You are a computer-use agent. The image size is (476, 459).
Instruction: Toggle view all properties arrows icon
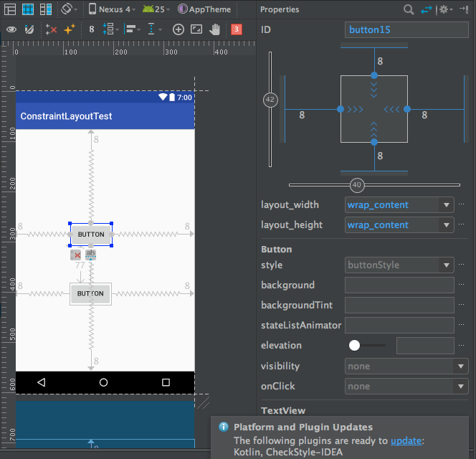[427, 10]
